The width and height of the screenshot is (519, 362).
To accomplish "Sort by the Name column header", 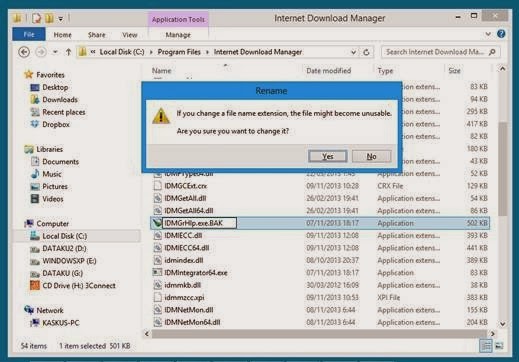I will coord(162,71).
